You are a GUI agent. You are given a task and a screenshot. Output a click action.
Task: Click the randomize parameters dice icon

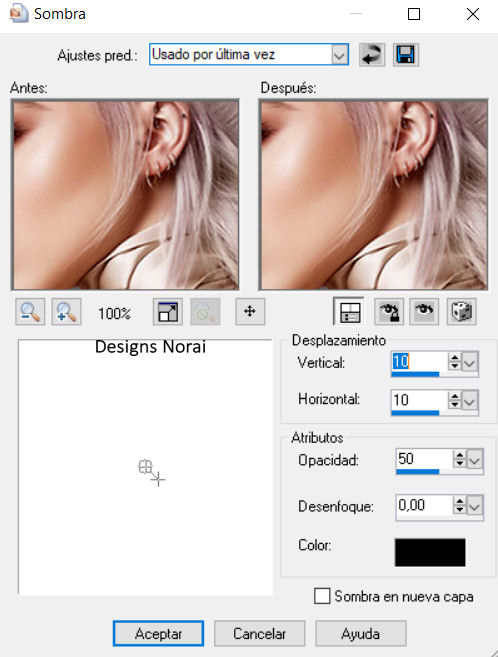462,312
